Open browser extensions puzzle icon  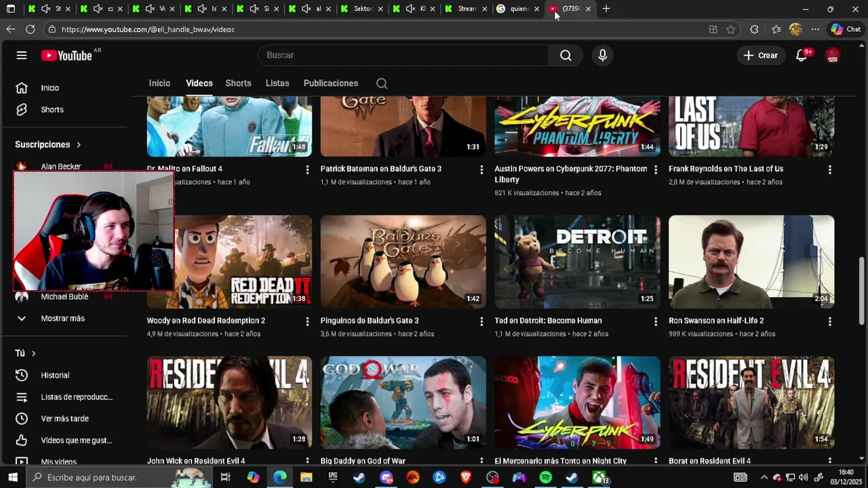tap(754, 29)
